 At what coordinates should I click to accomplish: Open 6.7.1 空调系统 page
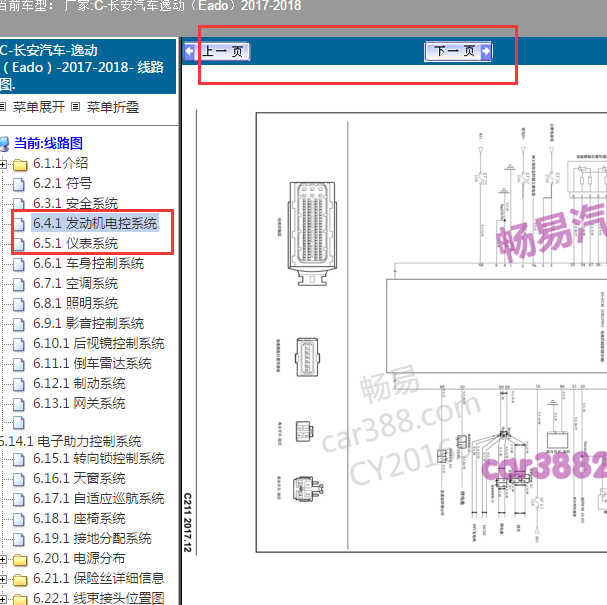[75, 284]
